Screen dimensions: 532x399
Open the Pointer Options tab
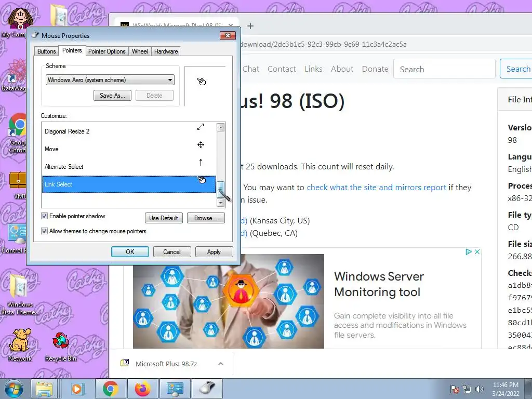pos(107,51)
